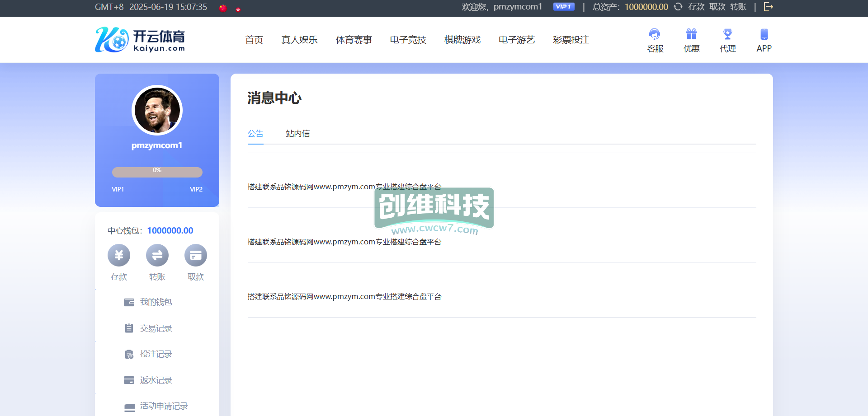Click the clipboard icon beside 交易记录
Viewport: 868px width, 416px height.
pyautogui.click(x=129, y=328)
